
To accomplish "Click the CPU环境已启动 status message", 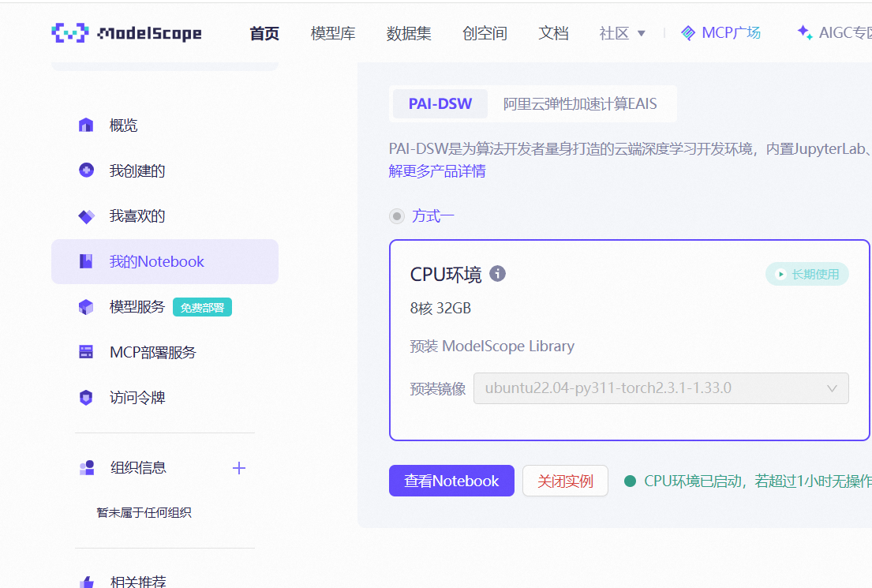I will (758, 481).
